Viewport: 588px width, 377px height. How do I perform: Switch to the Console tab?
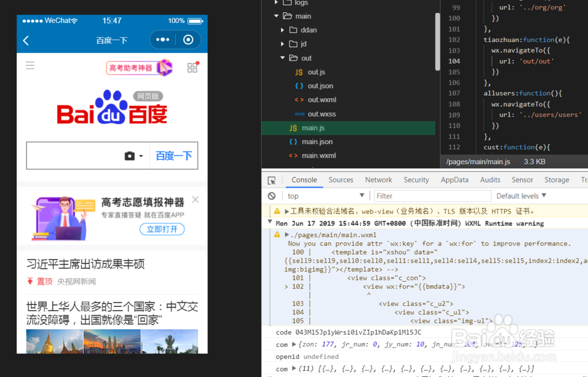point(304,180)
